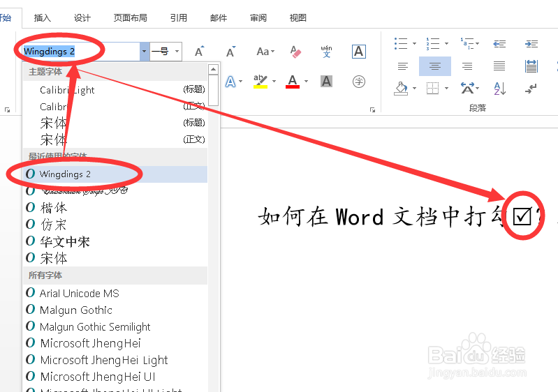Click the Shrink Font icon
The width and height of the screenshot is (558, 392).
(230, 52)
